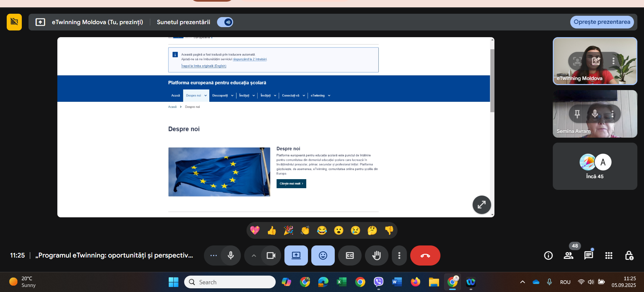644x292 pixels.
Task: Send the clapping hands reaction
Action: tap(305, 230)
